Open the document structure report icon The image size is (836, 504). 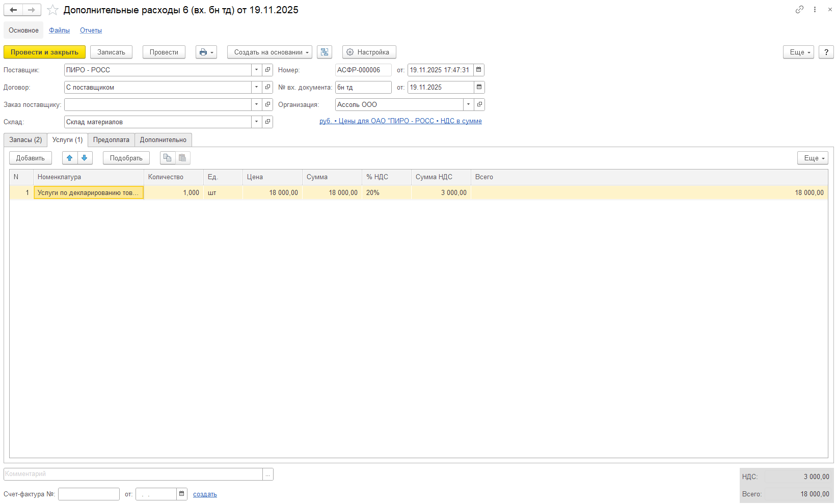point(325,52)
